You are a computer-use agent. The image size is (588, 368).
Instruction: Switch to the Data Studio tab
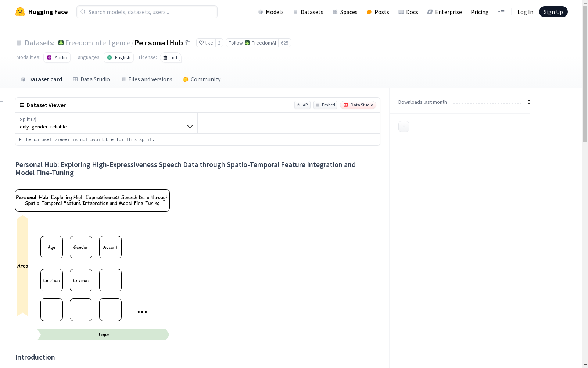(91, 79)
